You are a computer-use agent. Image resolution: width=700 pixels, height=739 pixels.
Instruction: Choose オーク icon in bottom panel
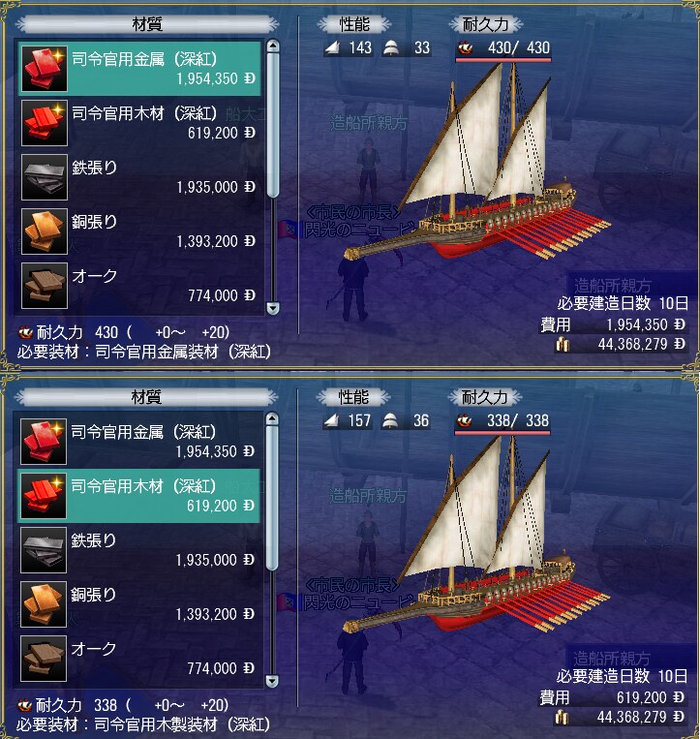pos(44,659)
